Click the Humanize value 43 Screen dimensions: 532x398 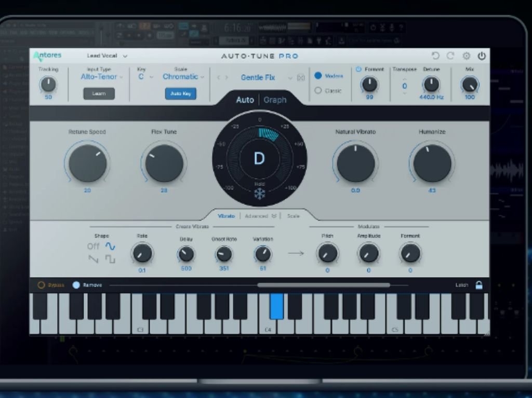(432, 190)
